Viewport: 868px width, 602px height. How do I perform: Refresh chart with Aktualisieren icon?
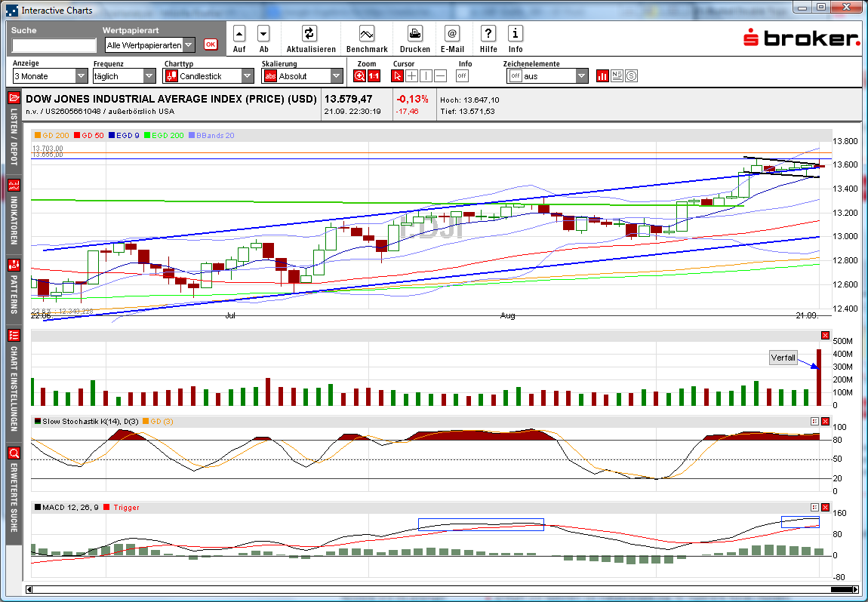pos(309,34)
